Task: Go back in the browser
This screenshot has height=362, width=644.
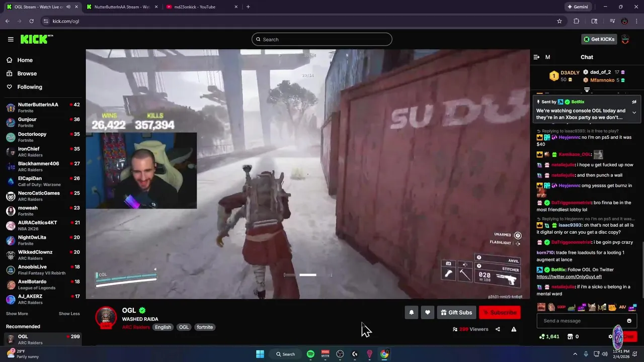Action: [8, 21]
